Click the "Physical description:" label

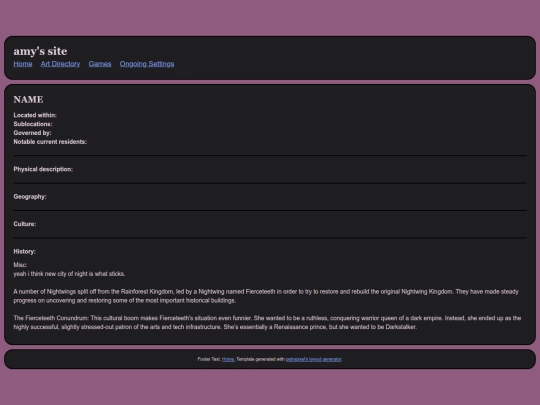pyautogui.click(x=43, y=169)
